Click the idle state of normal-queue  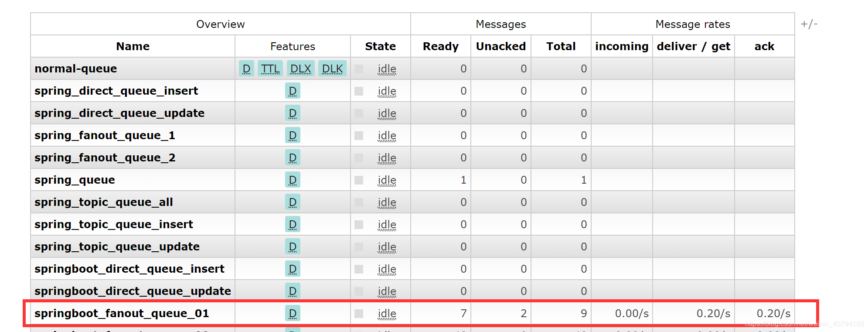pos(387,69)
